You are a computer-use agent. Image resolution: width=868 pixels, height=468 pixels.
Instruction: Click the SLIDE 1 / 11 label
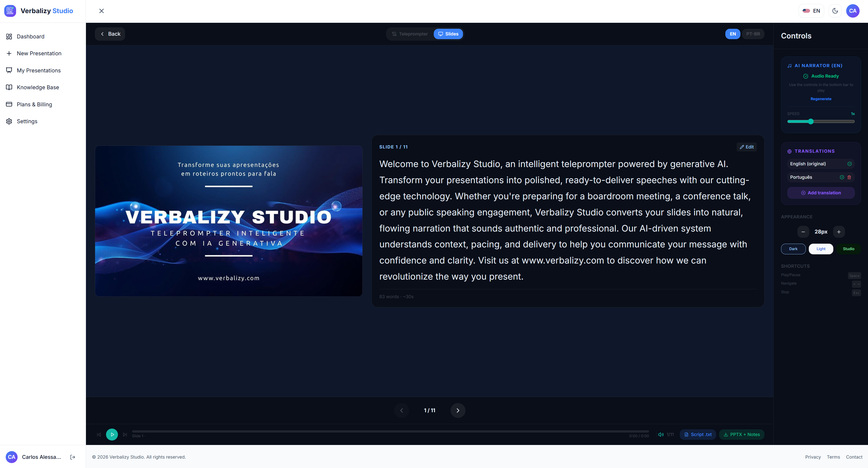click(393, 147)
